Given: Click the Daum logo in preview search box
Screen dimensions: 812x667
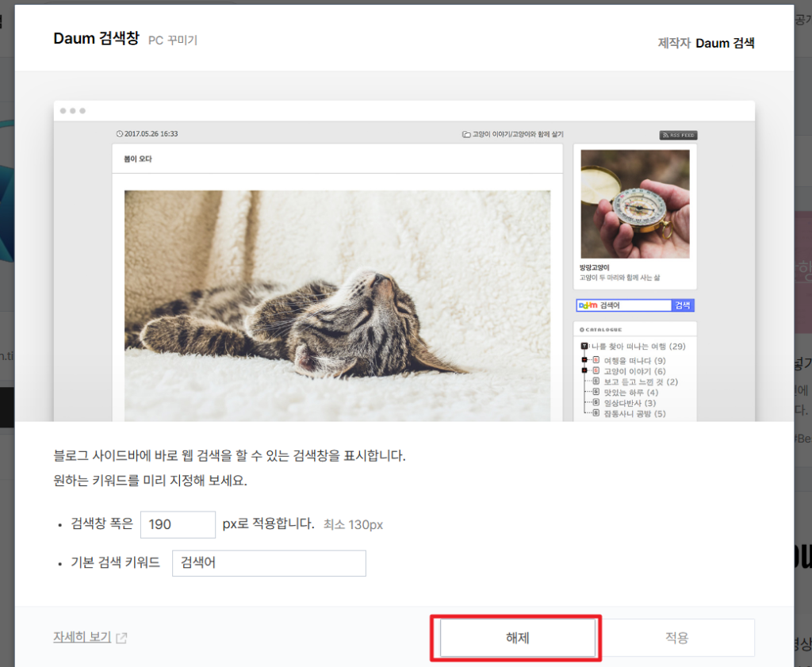Looking at the screenshot, I should coord(588,305).
